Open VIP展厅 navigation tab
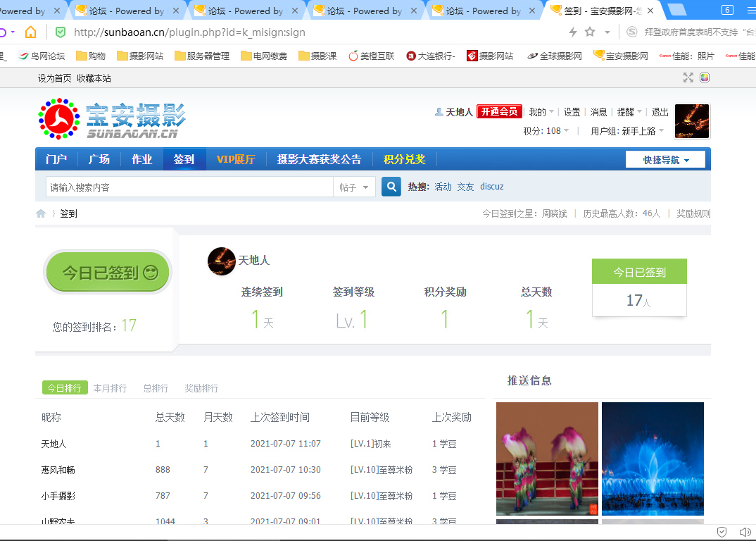Screen dimensions: 756x541 tap(236, 159)
